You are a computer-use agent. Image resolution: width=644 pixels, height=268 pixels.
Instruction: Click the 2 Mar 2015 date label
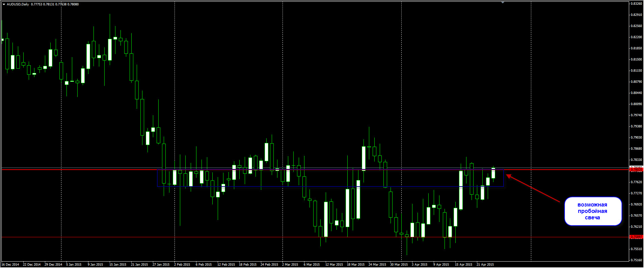click(290, 265)
